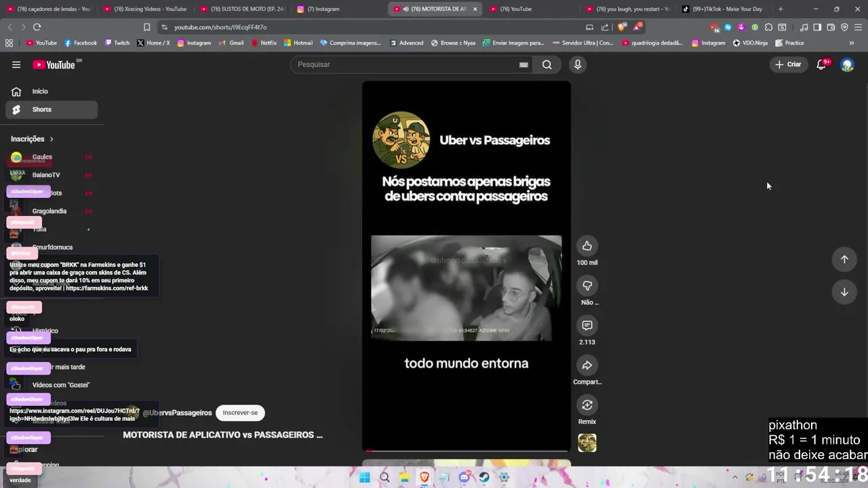Viewport: 868px width, 488px height.
Task: Open the Practice bookmark folder
Action: 789,43
